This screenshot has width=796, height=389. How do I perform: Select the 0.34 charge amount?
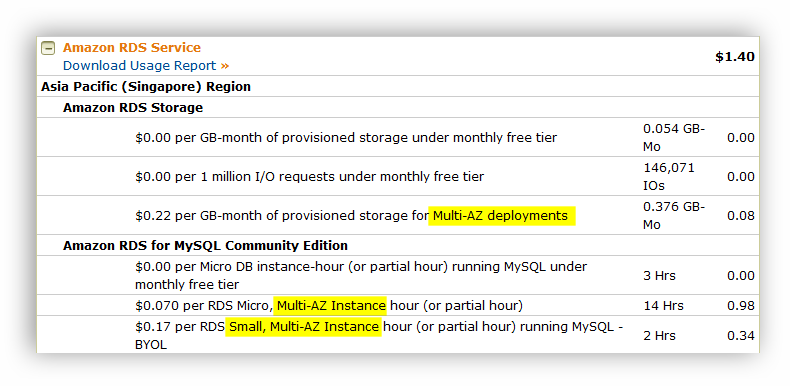click(741, 336)
